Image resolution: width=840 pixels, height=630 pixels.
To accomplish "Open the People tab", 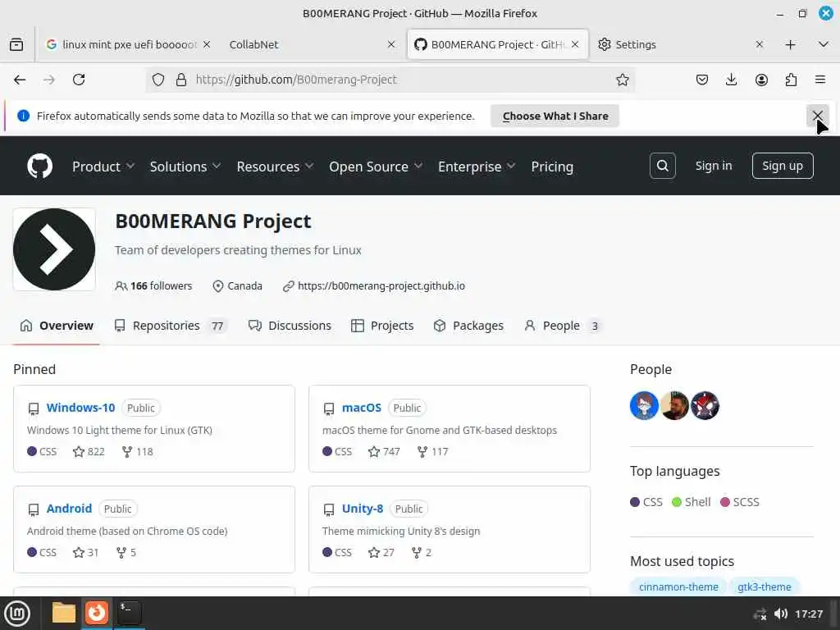I will (x=563, y=326).
